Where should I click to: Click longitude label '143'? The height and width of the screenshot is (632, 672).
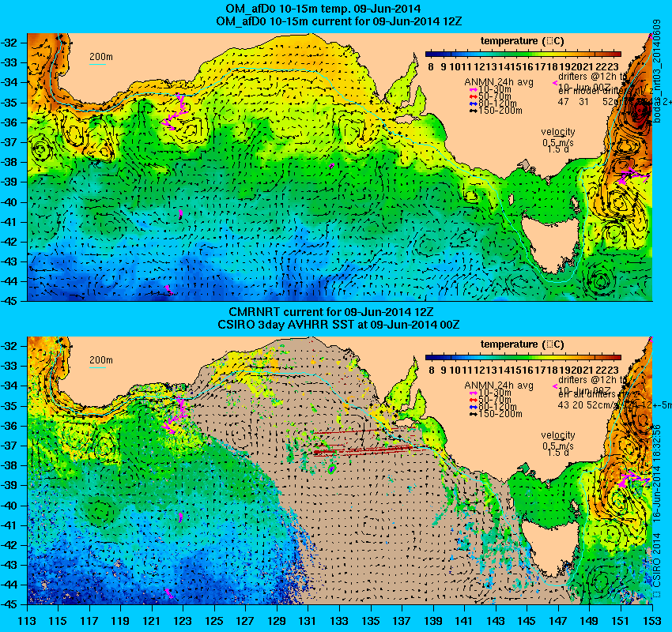(496, 620)
